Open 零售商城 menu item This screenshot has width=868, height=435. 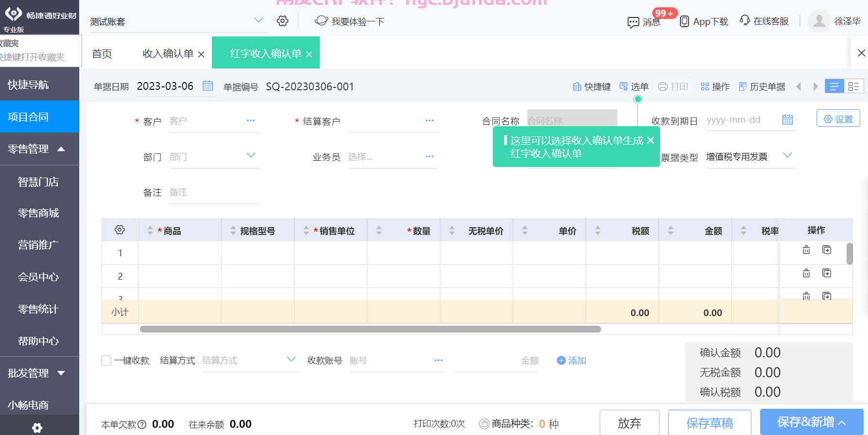pyautogui.click(x=39, y=213)
